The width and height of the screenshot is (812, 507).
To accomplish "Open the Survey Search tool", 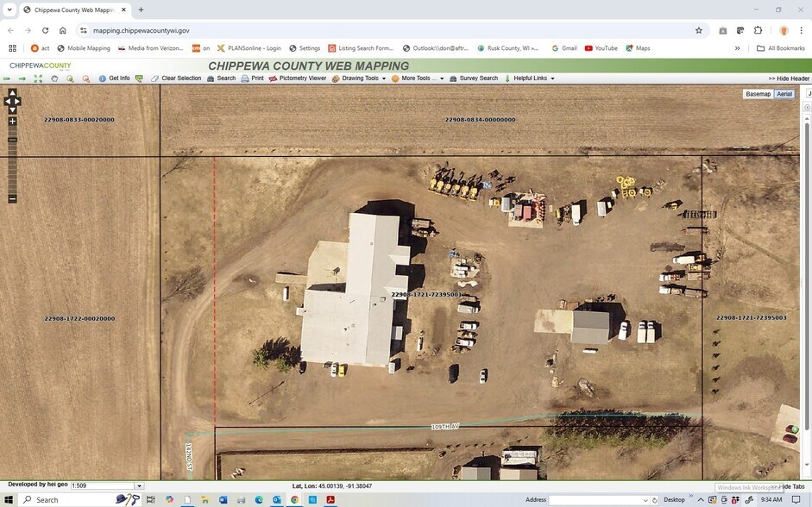I will point(473,78).
